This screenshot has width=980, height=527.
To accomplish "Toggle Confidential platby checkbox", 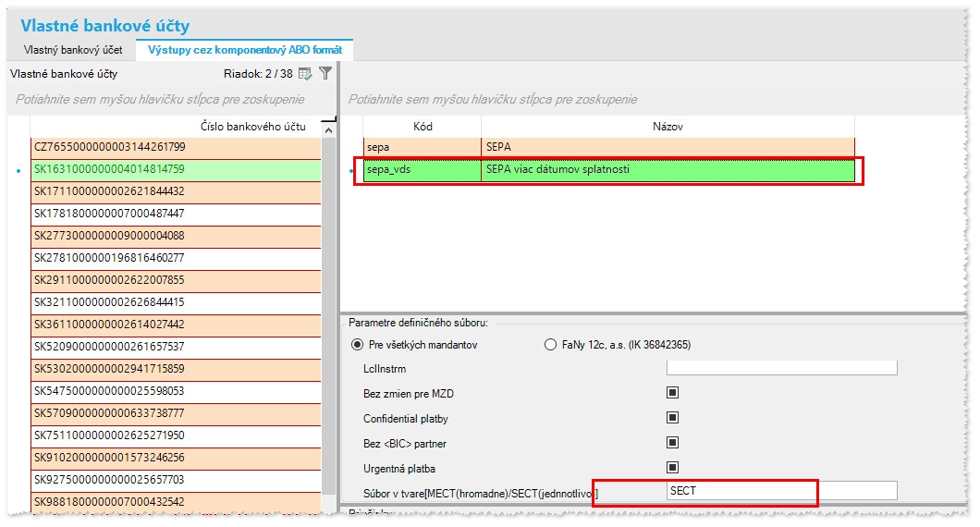I will click(x=672, y=418).
